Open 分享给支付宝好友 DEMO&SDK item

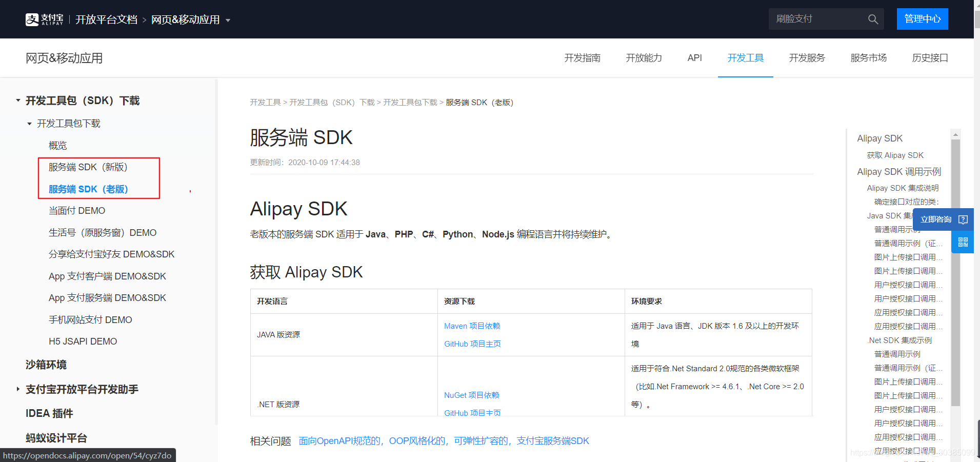[111, 254]
